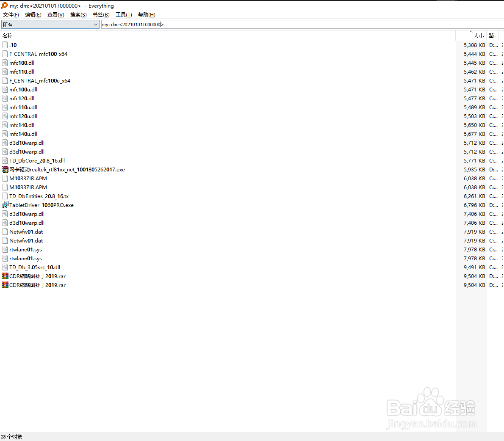Open the 工具(T) menu
The width and height of the screenshot is (504, 441).
(x=124, y=15)
